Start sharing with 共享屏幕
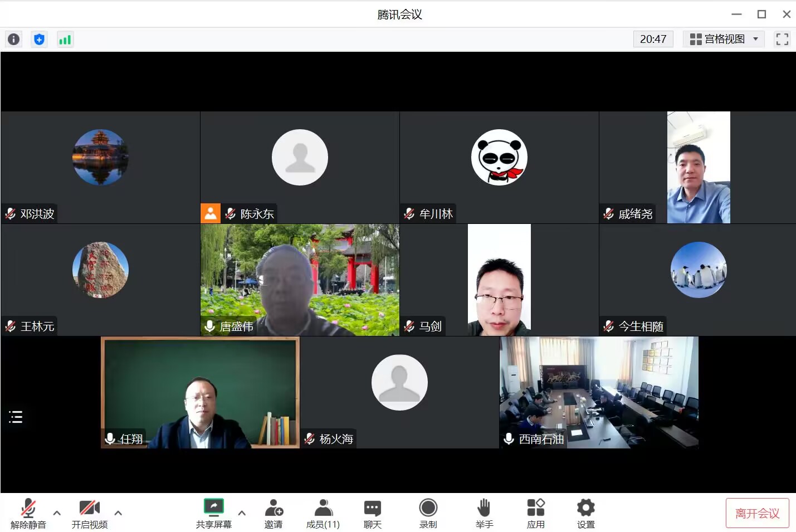 click(214, 514)
